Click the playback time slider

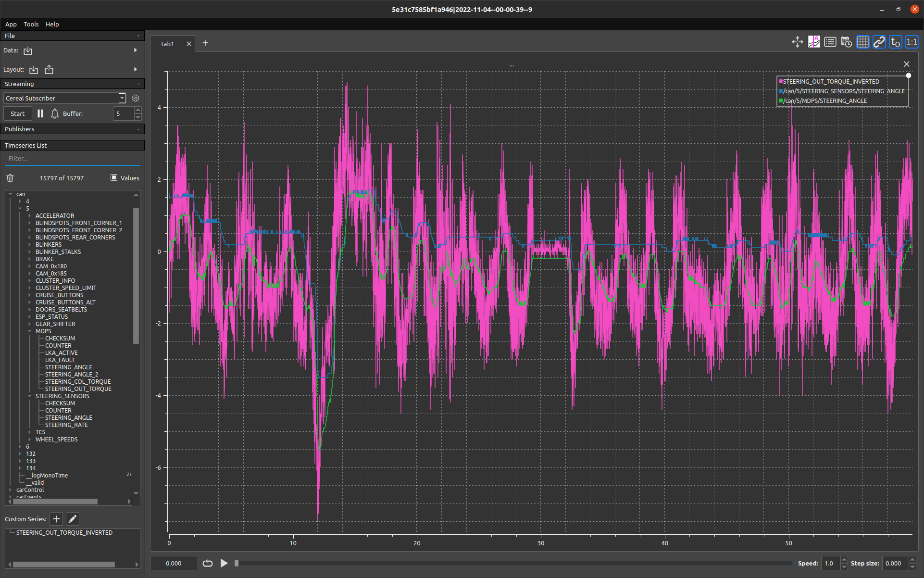(x=513, y=563)
